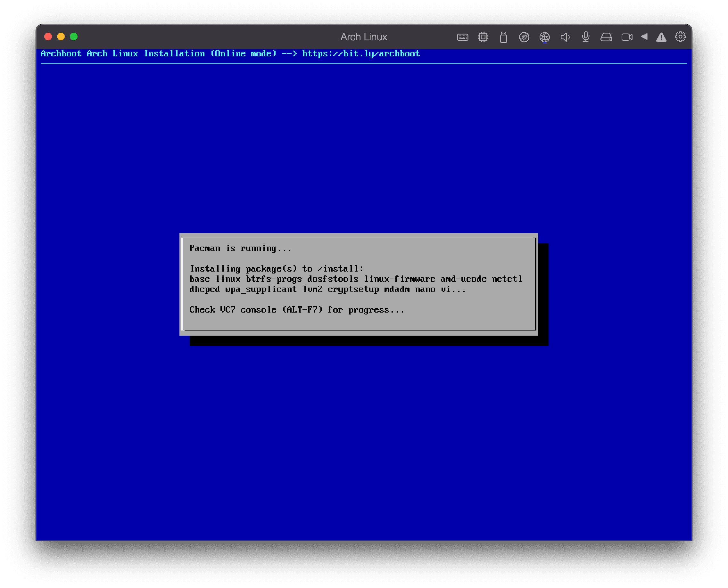
Task: Close the Arch Linux window
Action: tap(48, 37)
